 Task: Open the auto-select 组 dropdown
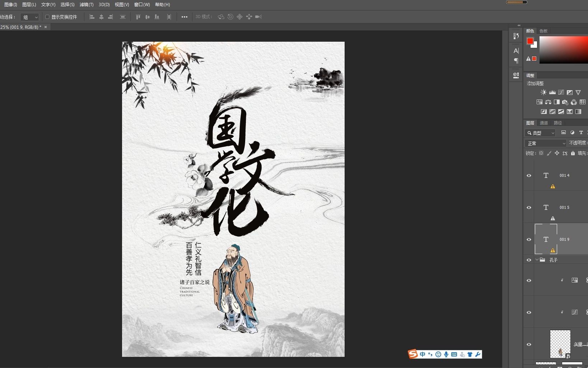[29, 17]
